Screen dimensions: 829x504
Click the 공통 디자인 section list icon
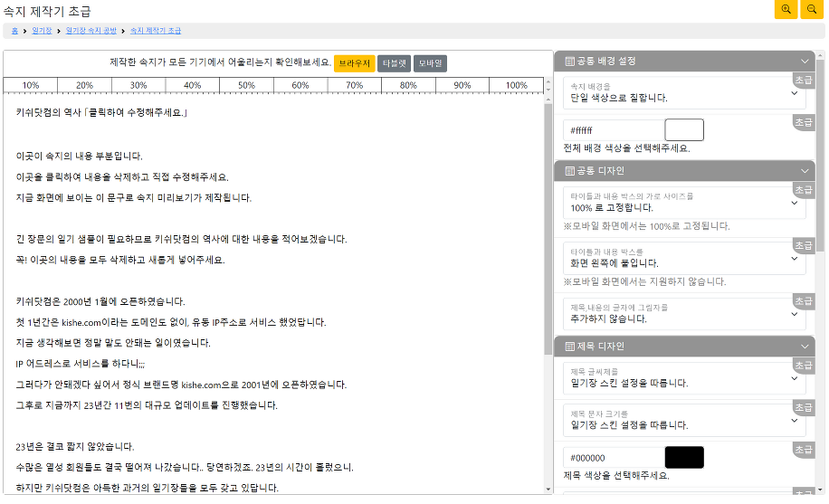pos(569,171)
